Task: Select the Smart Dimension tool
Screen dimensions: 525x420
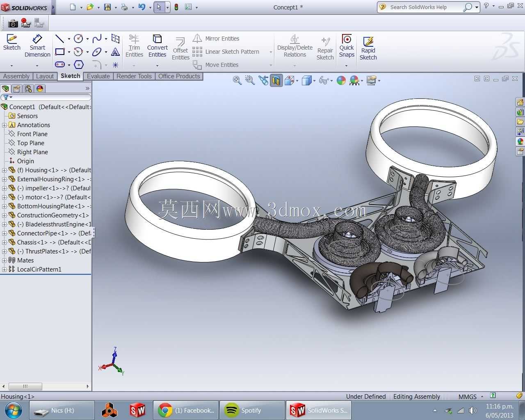Action: coord(37,46)
